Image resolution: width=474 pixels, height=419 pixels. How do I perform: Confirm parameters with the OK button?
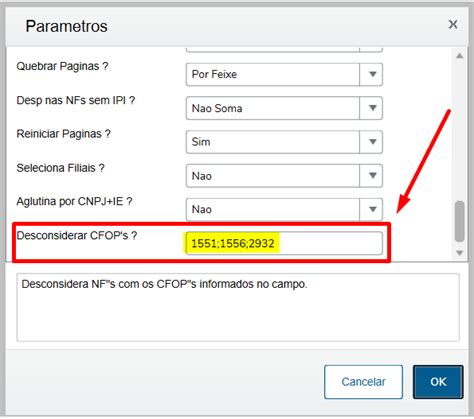pyautogui.click(x=438, y=382)
